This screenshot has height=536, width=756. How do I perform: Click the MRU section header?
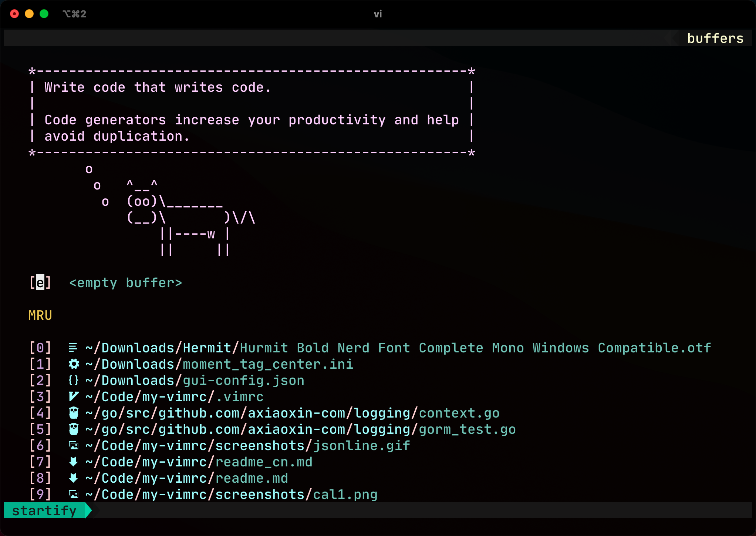40,315
